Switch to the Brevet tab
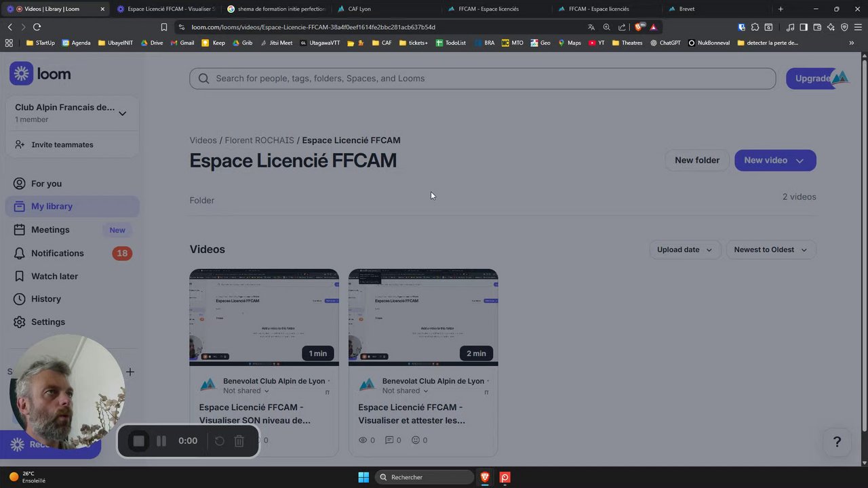This screenshot has width=868, height=488. pos(719,9)
